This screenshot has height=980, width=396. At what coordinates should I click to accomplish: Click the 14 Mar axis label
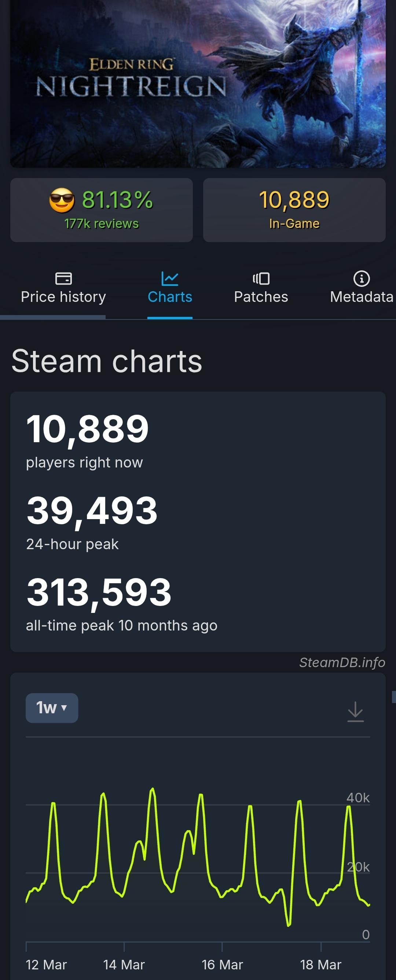[124, 965]
